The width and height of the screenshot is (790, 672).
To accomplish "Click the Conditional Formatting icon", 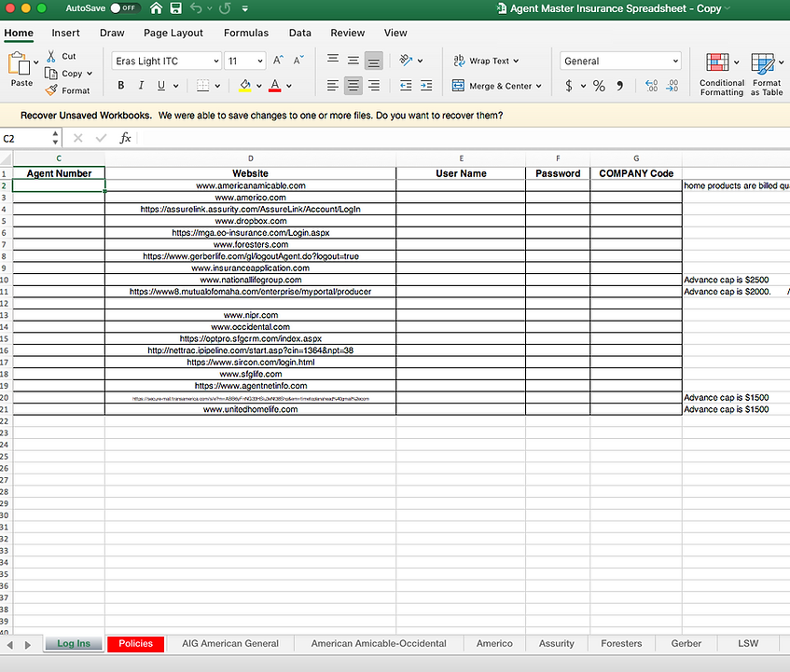I will coord(717,62).
